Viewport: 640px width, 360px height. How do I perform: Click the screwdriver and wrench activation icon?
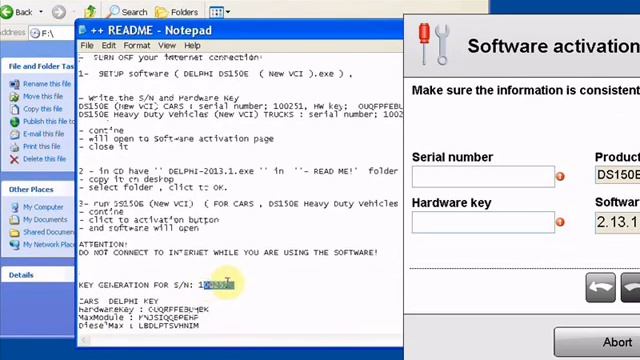coord(434,45)
